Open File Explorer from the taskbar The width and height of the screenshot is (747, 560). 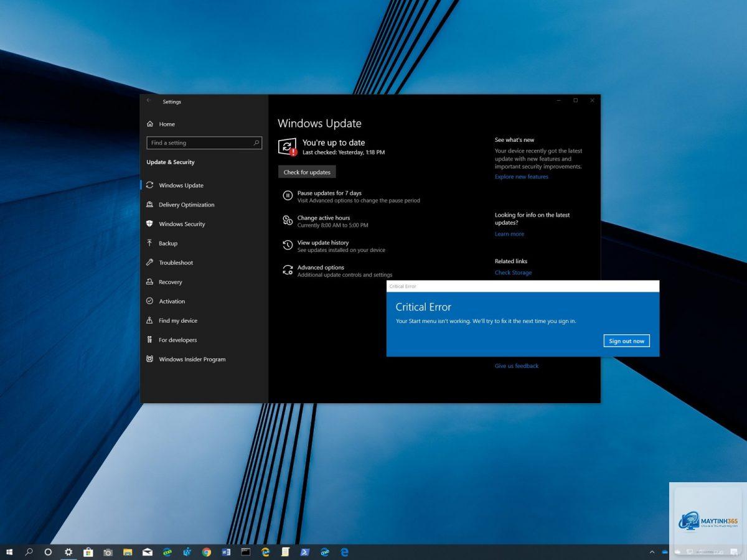click(x=128, y=552)
